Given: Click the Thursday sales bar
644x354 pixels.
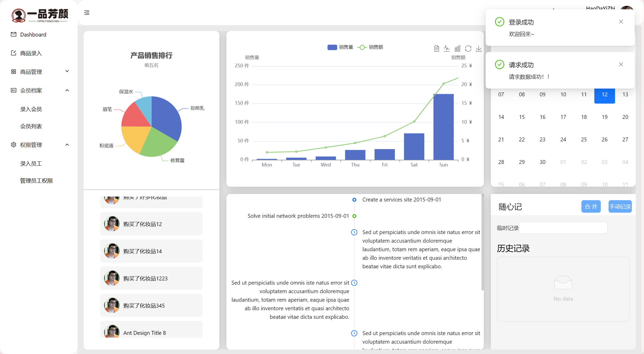Looking at the screenshot, I should tap(355, 155).
